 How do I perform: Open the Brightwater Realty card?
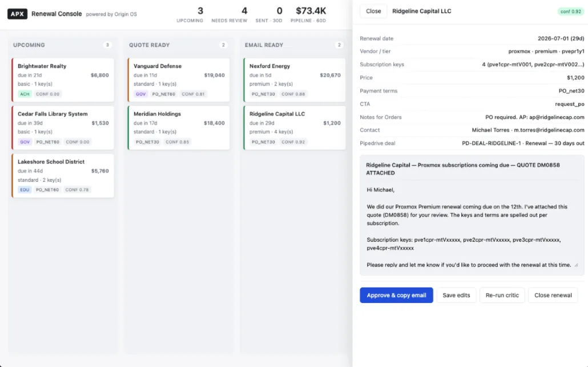[63, 79]
